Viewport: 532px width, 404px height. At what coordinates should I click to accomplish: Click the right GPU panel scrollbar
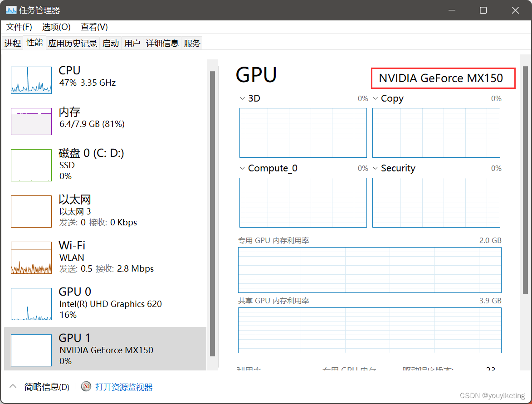tap(525, 180)
